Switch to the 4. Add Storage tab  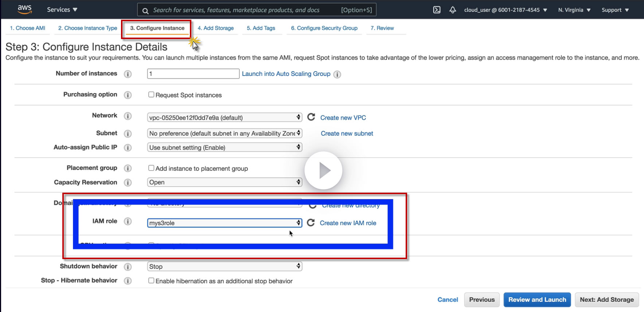(216, 28)
